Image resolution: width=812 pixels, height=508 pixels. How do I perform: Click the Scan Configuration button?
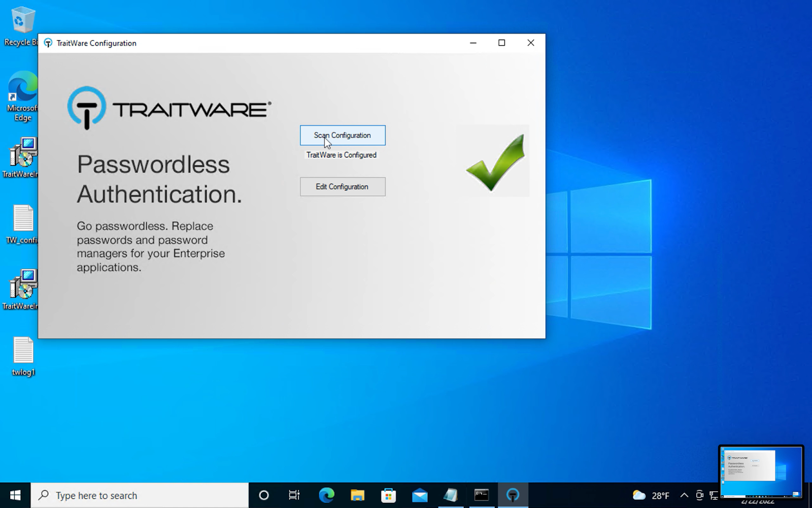(x=343, y=135)
